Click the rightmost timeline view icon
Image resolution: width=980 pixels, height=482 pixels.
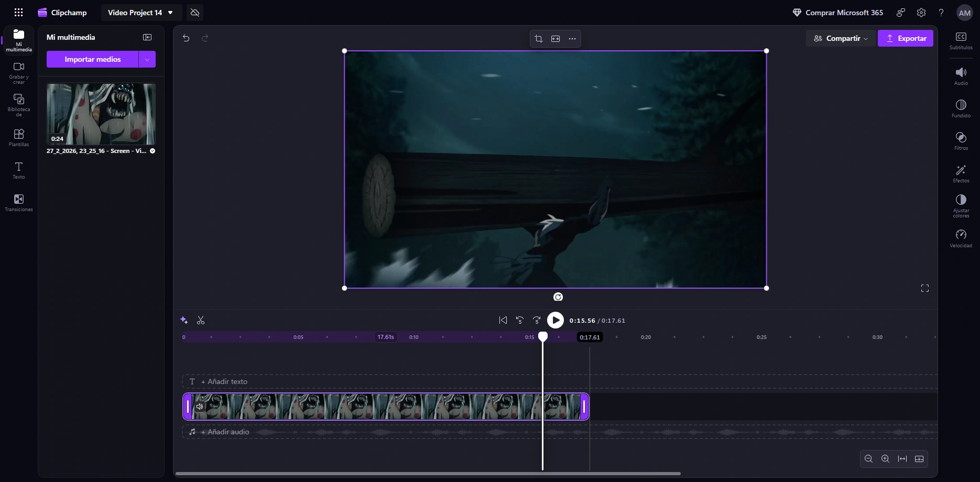(919, 459)
